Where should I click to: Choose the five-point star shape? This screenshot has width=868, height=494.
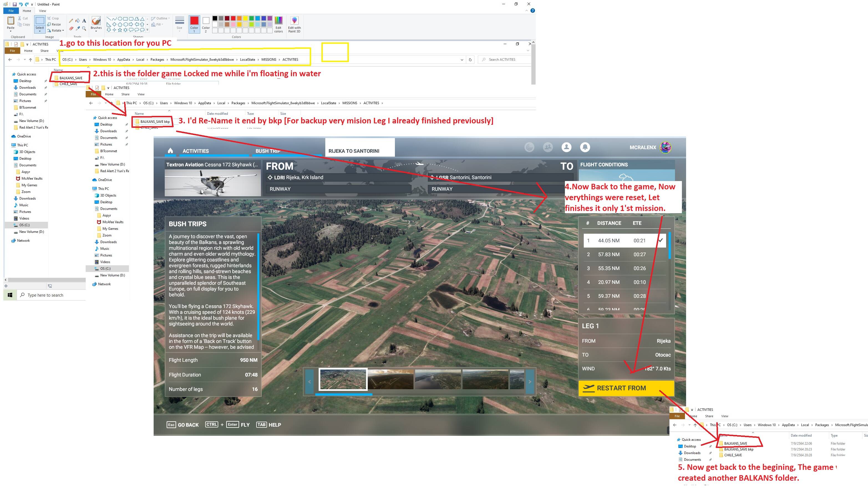pos(120,30)
